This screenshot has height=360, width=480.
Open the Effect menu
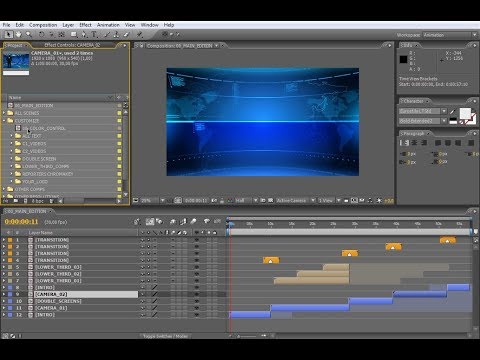(85, 25)
